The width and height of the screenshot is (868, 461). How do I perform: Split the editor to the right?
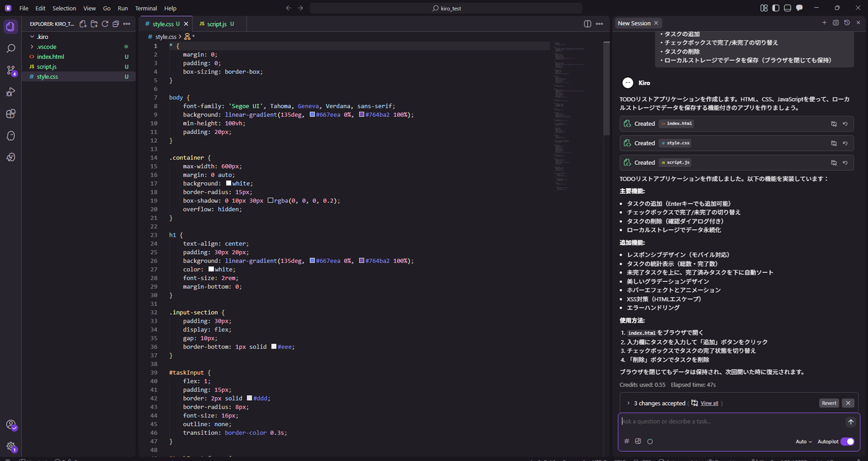(x=587, y=24)
